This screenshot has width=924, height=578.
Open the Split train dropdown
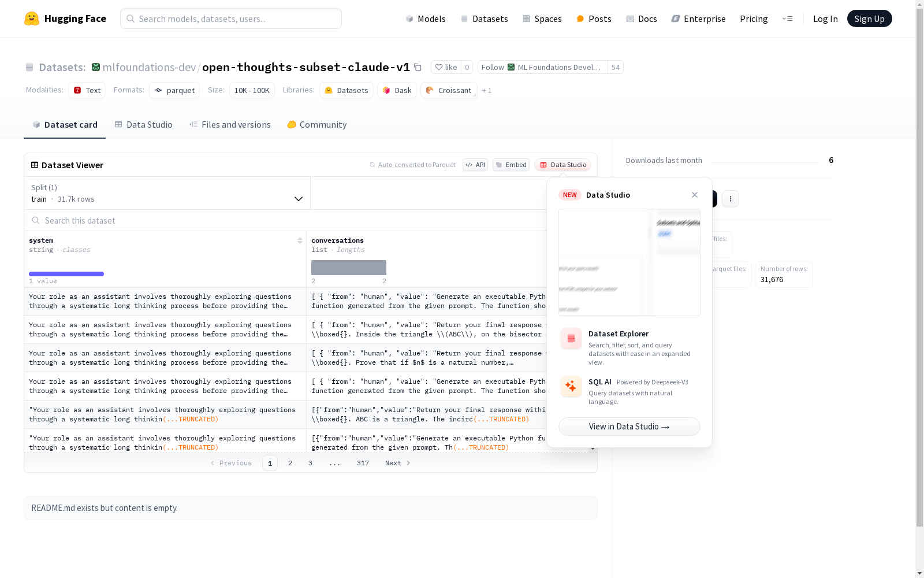[x=167, y=193]
